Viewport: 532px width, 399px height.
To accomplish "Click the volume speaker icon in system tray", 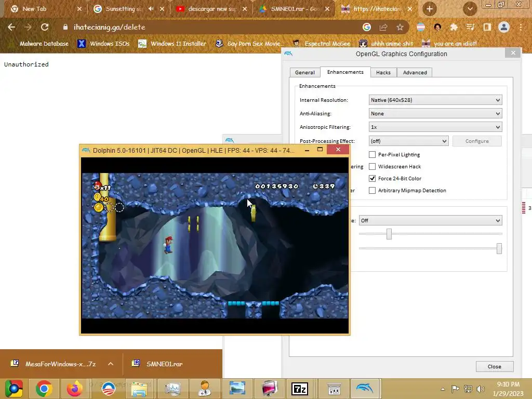I will coord(481,389).
